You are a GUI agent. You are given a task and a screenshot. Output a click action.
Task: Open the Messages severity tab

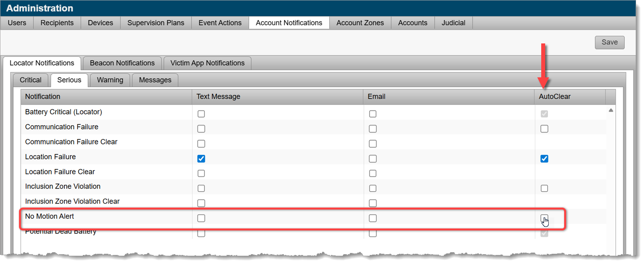[x=155, y=80]
